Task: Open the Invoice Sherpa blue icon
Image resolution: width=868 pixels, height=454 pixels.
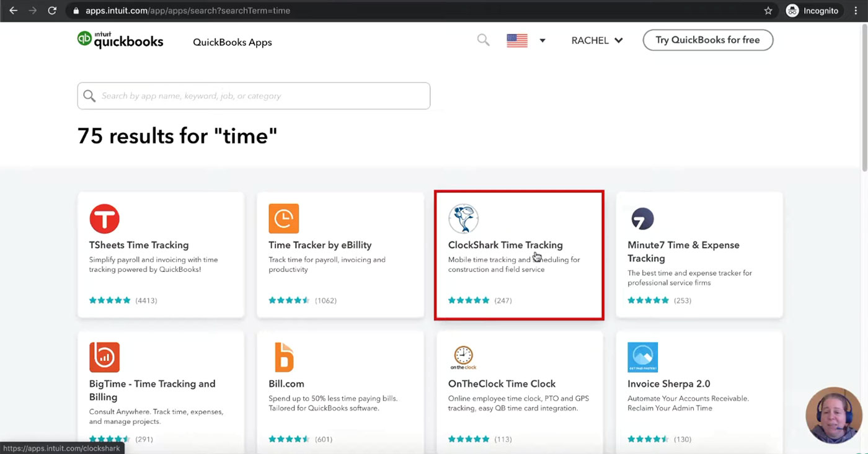Action: (x=642, y=357)
